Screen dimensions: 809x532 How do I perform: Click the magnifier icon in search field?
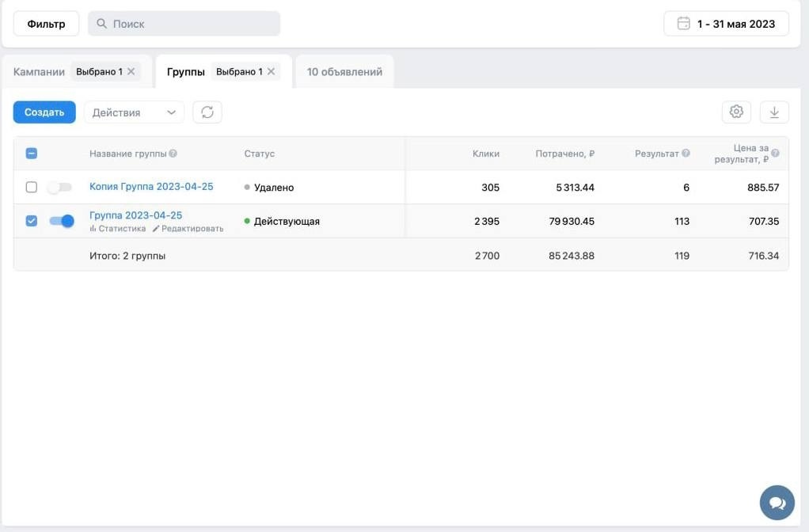point(101,24)
